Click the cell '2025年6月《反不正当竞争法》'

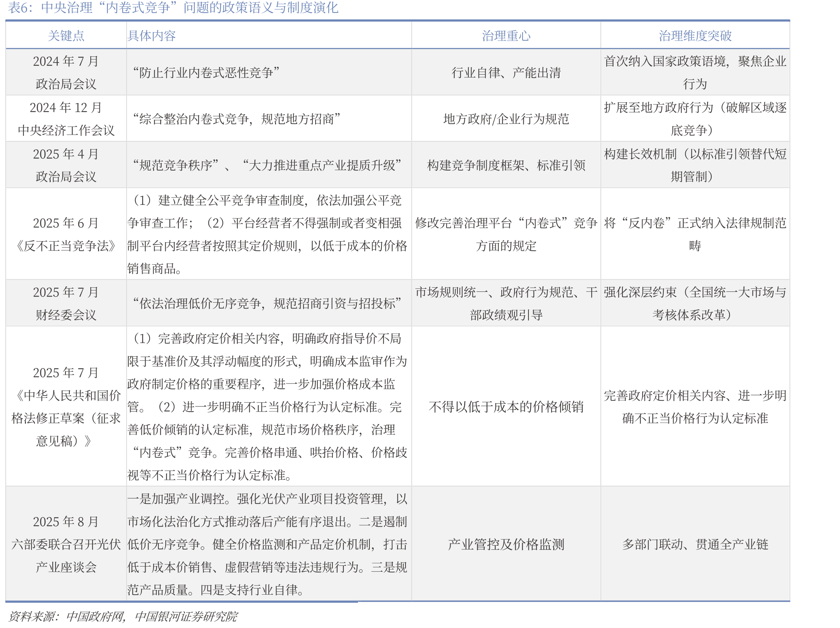pyautogui.click(x=66, y=234)
